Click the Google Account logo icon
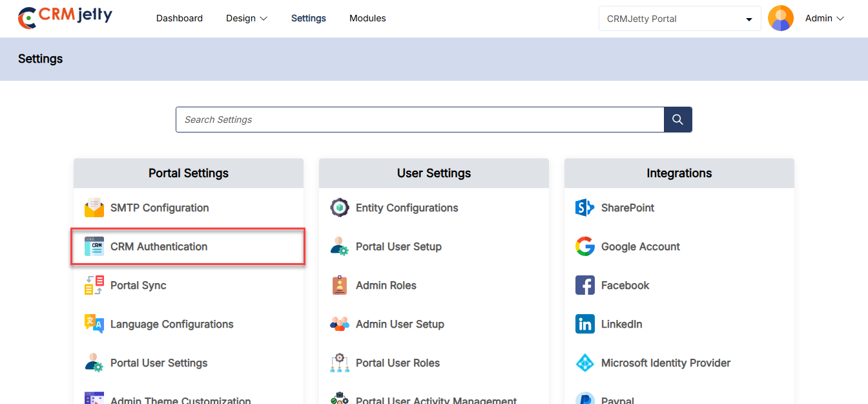 click(x=584, y=246)
